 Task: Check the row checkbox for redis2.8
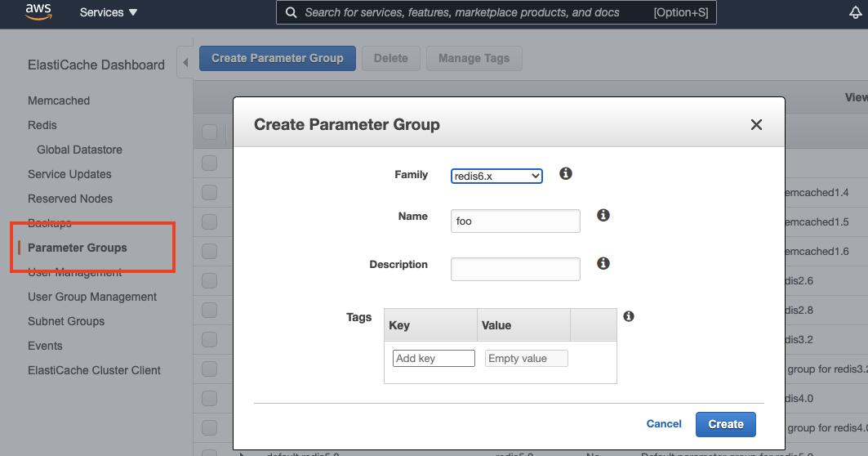pyautogui.click(x=209, y=310)
